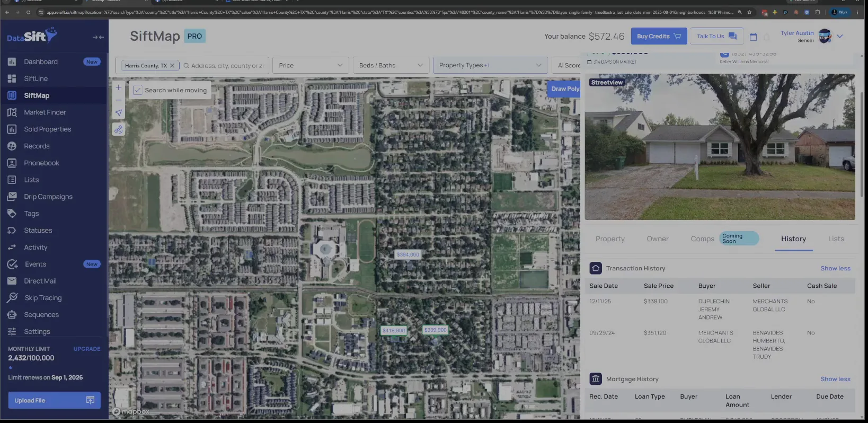This screenshot has height=423, width=868.
Task: Open the Records icon in the sidebar
Action: (12, 146)
